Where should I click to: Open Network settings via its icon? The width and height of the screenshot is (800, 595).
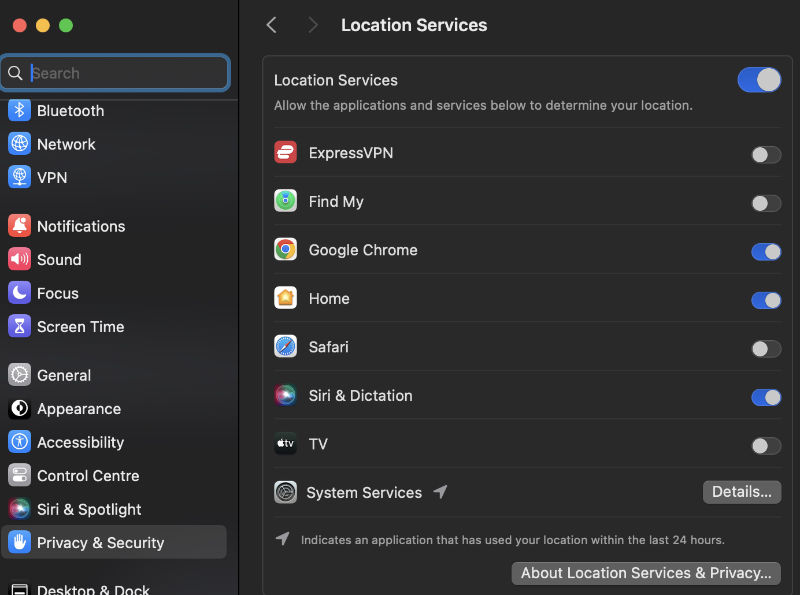coord(19,144)
